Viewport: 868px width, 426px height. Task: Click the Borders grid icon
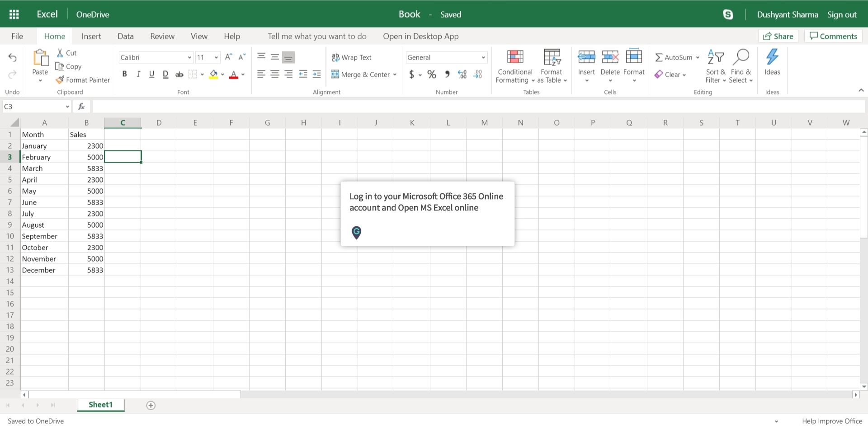point(193,75)
